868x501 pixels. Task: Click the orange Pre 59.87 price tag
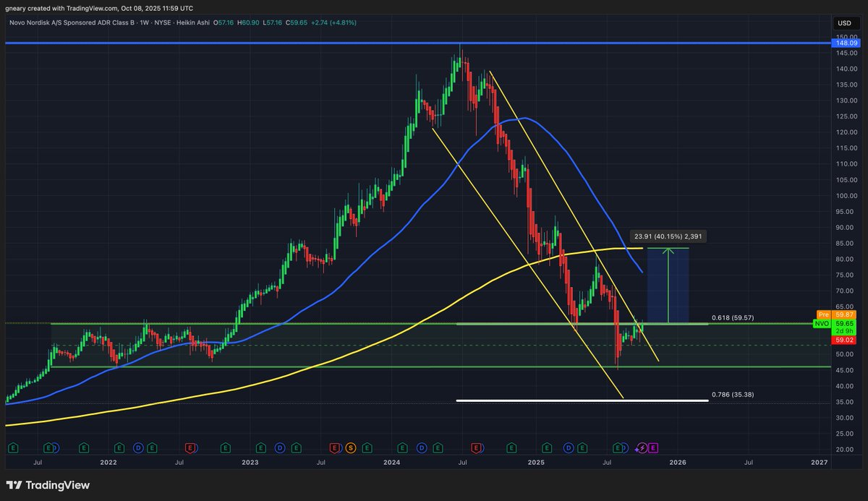point(835,314)
